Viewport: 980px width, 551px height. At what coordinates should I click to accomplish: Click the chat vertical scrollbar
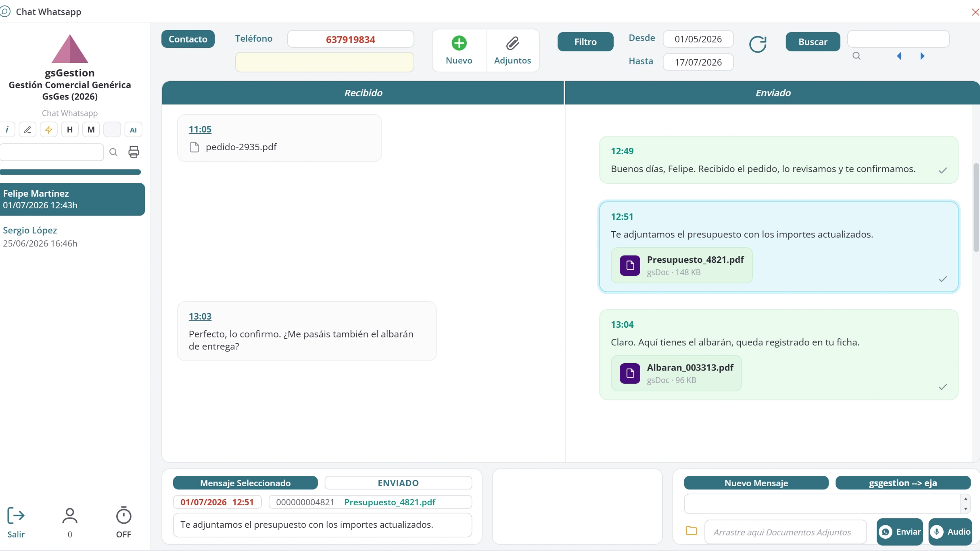pyautogui.click(x=976, y=207)
